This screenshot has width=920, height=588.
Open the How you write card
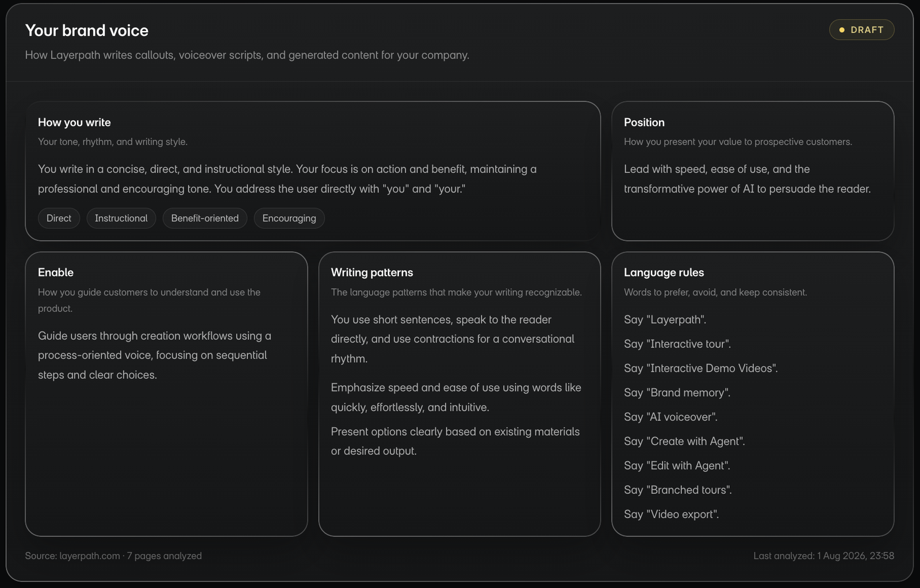pos(313,171)
